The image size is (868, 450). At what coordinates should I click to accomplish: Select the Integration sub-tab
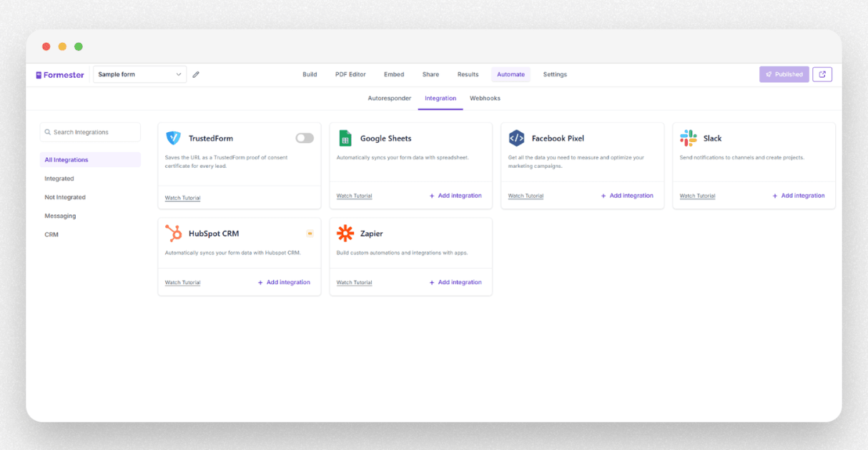coord(440,99)
